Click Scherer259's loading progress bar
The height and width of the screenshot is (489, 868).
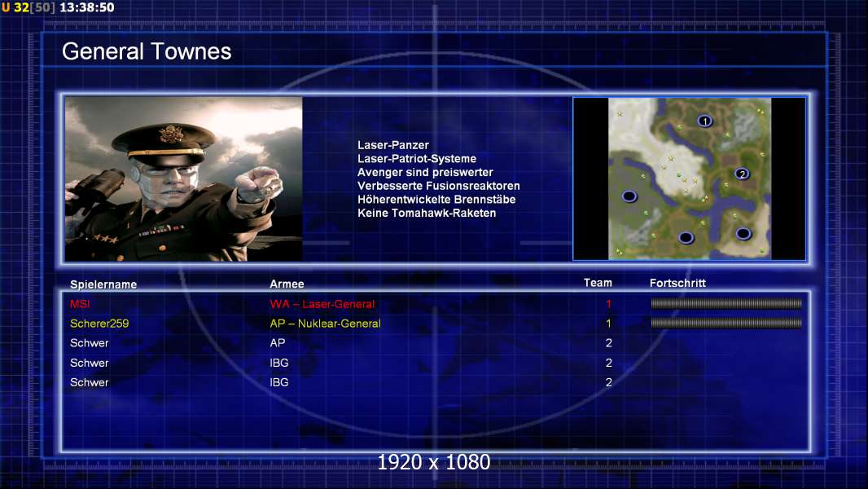pyautogui.click(x=726, y=323)
